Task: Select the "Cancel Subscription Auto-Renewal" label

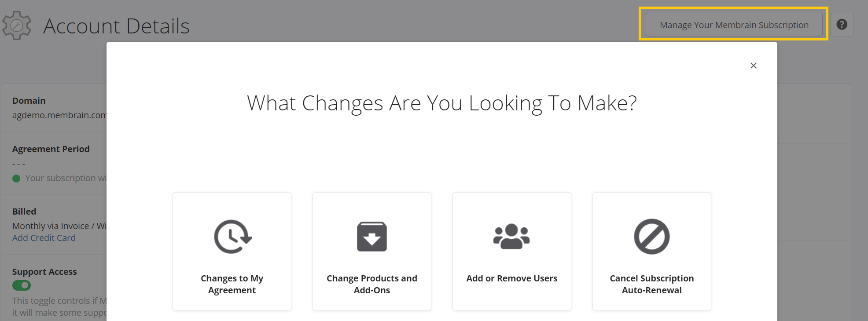Action: pyautogui.click(x=651, y=284)
